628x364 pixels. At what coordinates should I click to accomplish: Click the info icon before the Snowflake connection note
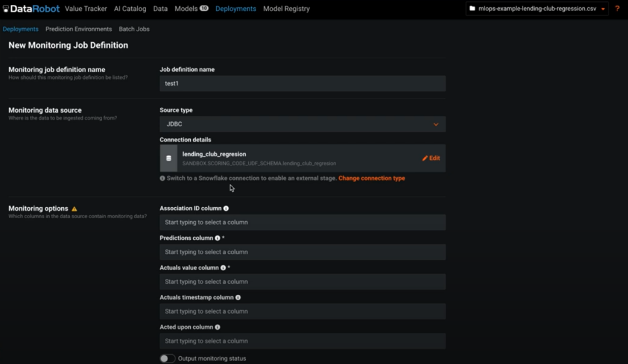pyautogui.click(x=162, y=178)
